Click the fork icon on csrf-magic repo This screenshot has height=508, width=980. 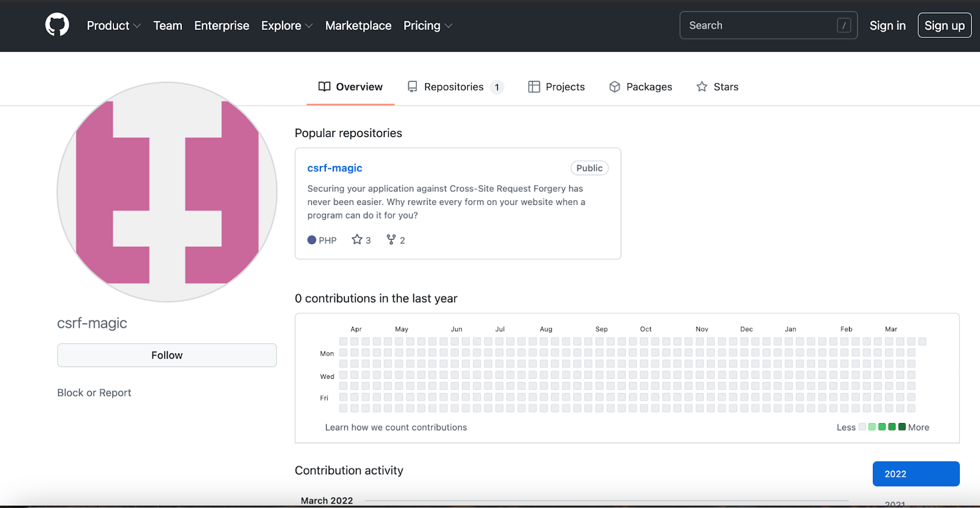(x=391, y=239)
